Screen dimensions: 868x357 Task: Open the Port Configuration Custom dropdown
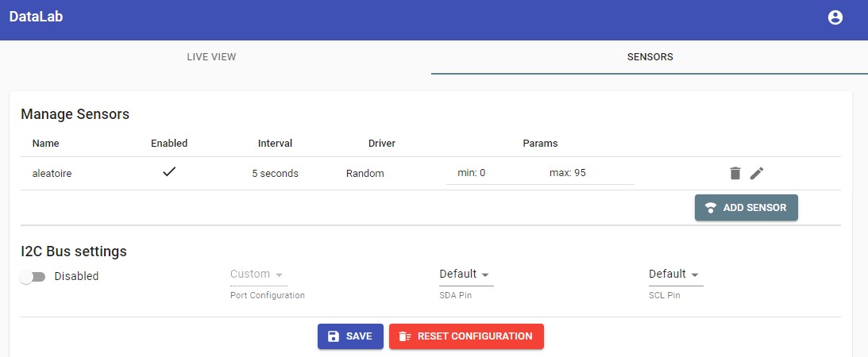(257, 274)
